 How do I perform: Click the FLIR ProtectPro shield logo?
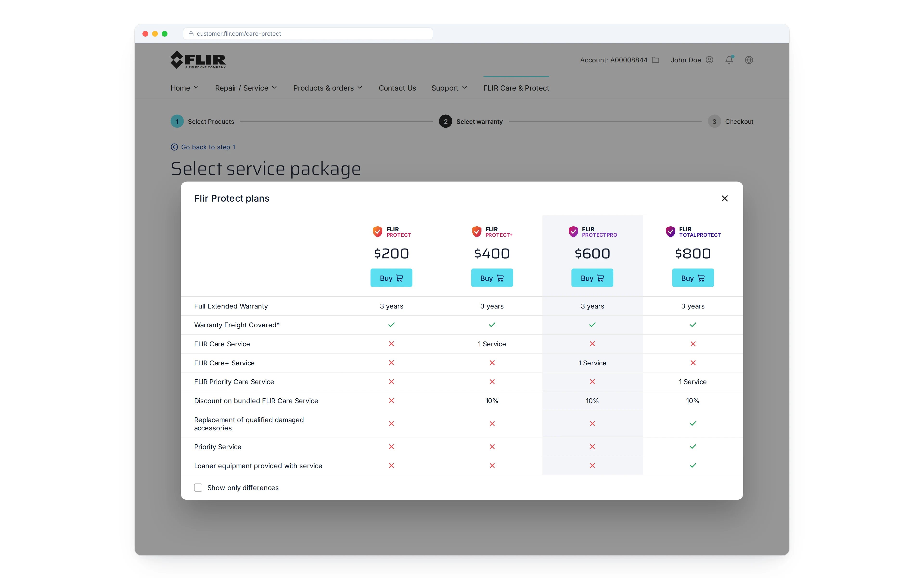pyautogui.click(x=573, y=232)
